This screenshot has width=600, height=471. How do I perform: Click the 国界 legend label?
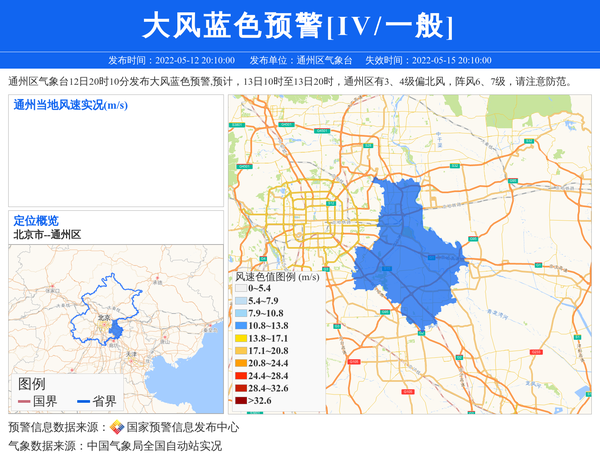point(45,401)
